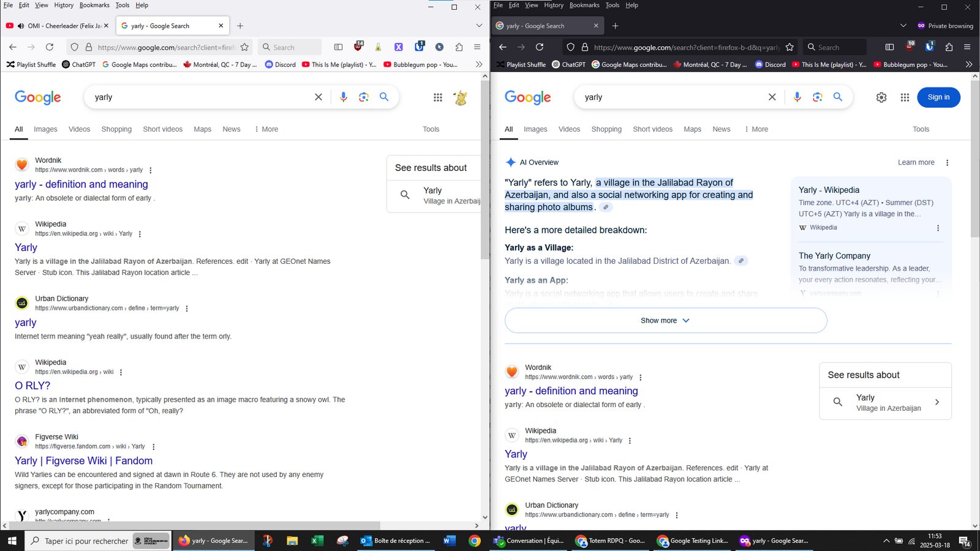The height and width of the screenshot is (551, 980).
Task: Go back in the private browsing window
Action: pos(503,47)
